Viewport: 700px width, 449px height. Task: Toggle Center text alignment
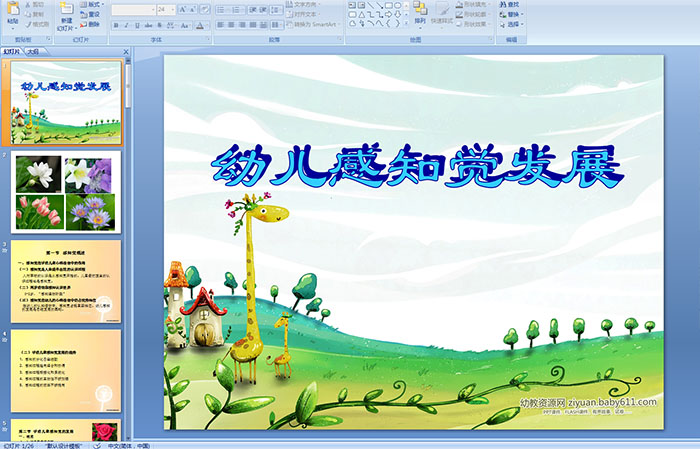click(231, 25)
